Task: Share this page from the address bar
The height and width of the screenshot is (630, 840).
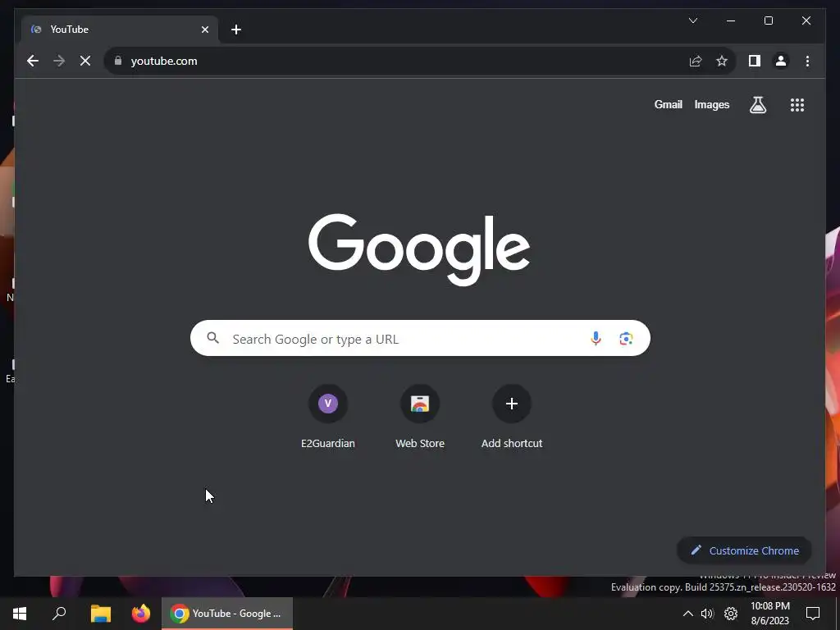Action: tap(696, 61)
